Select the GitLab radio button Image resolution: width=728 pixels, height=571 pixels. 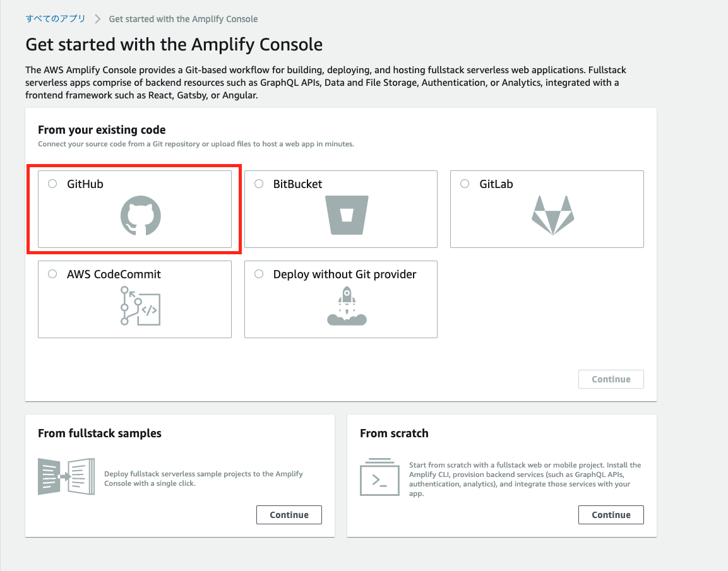point(465,184)
